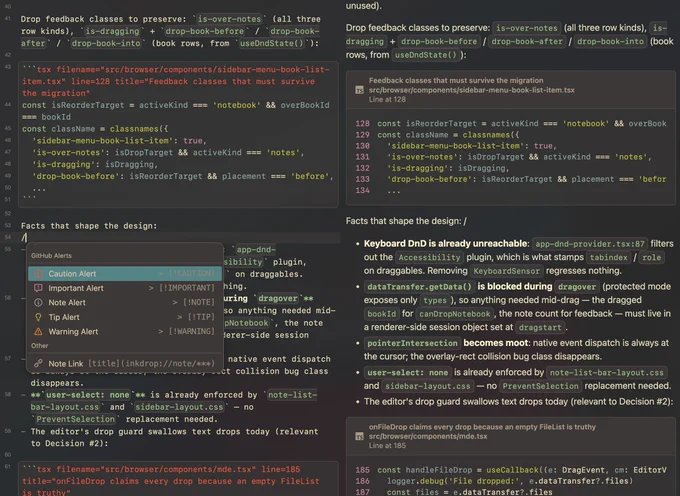Screen dimensions: 680x496
Task: Click the file-type icon in the Feedback classes code header
Action: [x=359, y=90]
